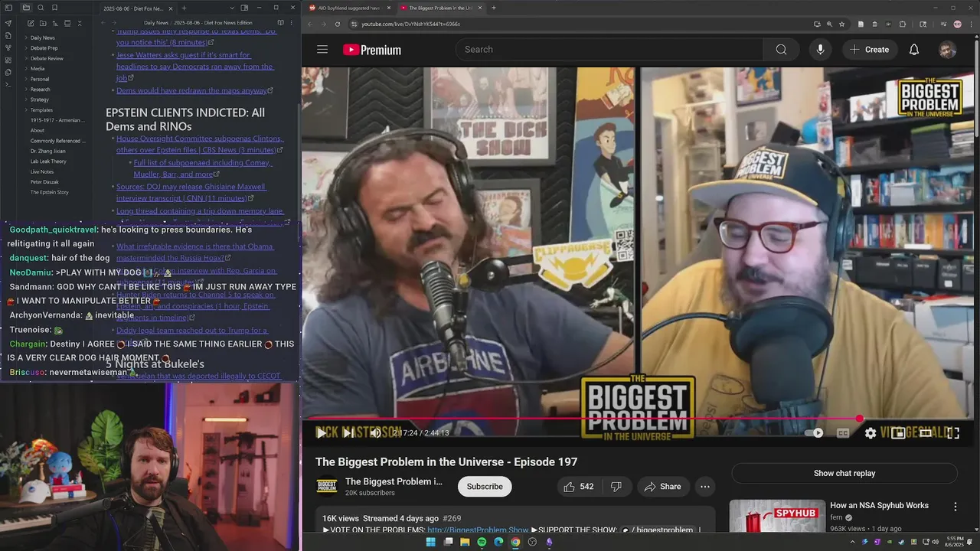Open Obsidian bookmarks icon
980x551 pixels.
(55, 8)
